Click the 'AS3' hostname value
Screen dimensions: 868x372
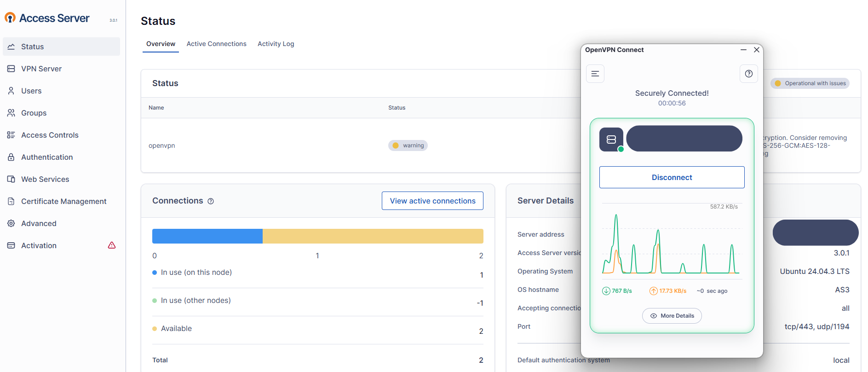pos(842,290)
